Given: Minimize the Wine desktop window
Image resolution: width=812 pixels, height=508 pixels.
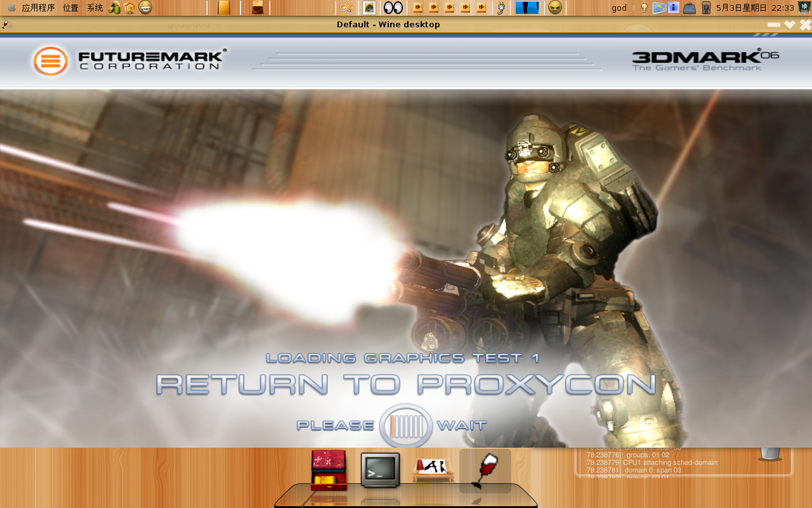Looking at the screenshot, I should tap(773, 25).
